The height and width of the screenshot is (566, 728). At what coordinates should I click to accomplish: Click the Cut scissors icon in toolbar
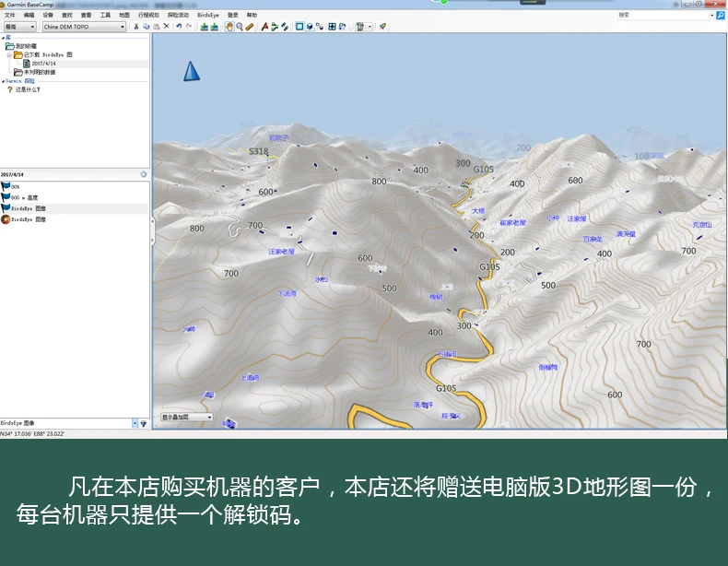(x=136, y=27)
